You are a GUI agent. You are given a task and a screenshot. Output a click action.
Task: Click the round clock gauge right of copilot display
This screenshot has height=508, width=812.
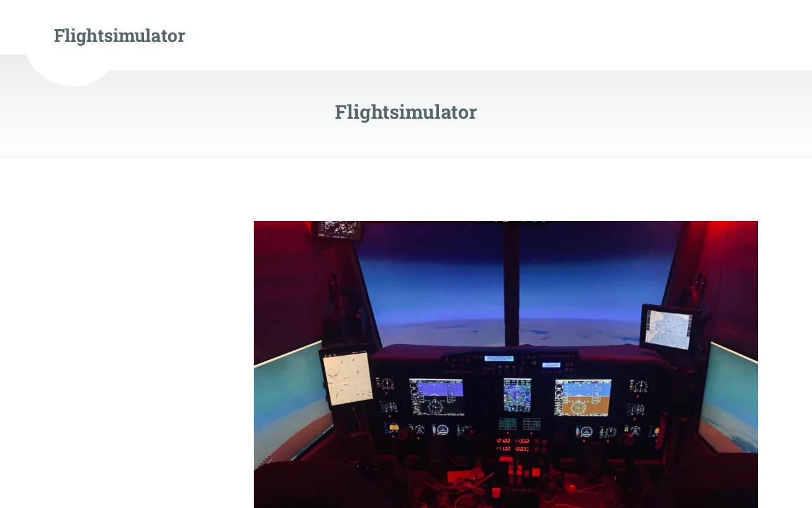(640, 386)
